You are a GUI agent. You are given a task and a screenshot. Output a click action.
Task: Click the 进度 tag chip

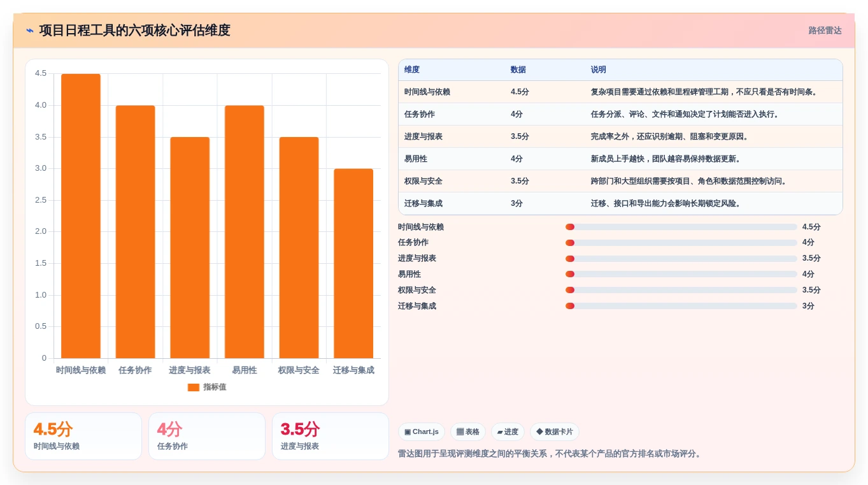(508, 432)
